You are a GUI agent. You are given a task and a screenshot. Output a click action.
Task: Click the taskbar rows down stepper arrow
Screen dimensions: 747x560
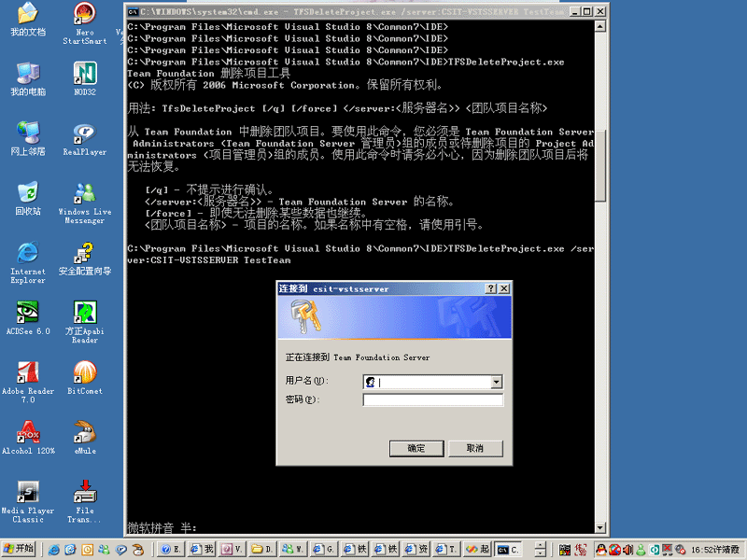pos(540,553)
